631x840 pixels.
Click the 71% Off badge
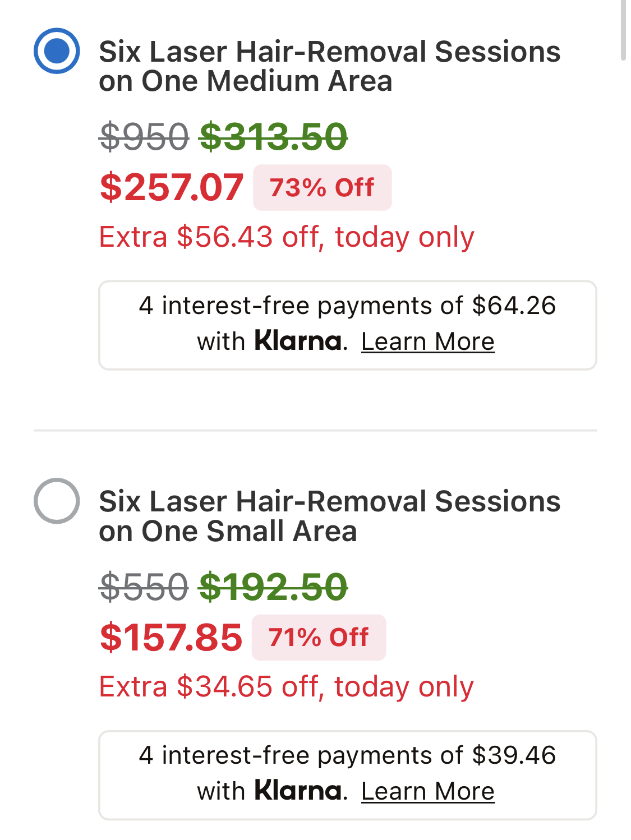tap(319, 638)
